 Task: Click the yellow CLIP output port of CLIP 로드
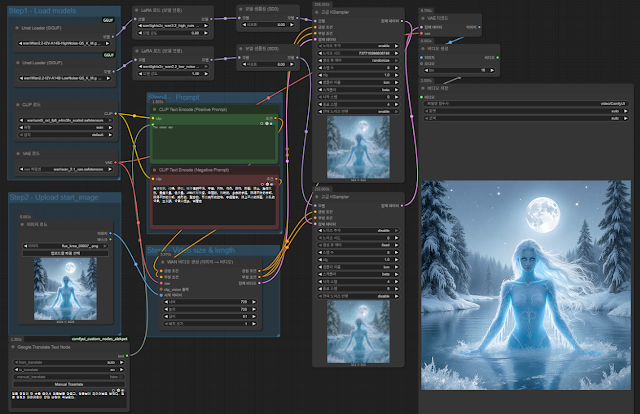pos(116,114)
